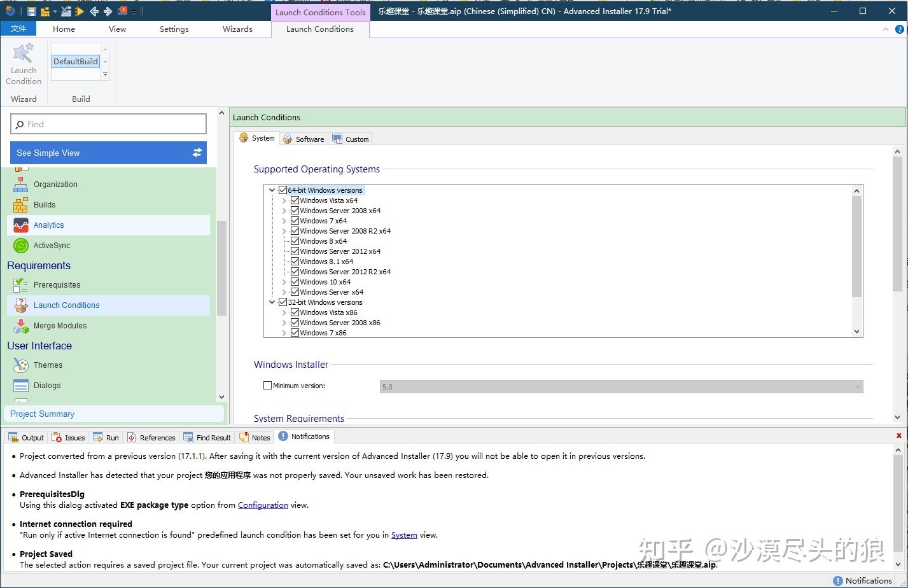Expand the Windows Vista x64 node
This screenshot has width=908, height=588.
point(284,200)
